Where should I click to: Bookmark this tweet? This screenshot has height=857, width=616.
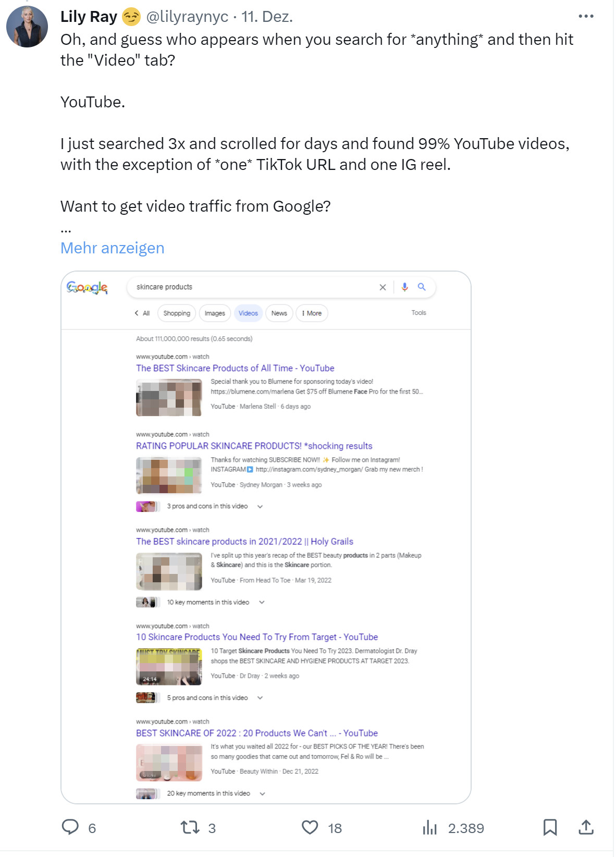(550, 827)
